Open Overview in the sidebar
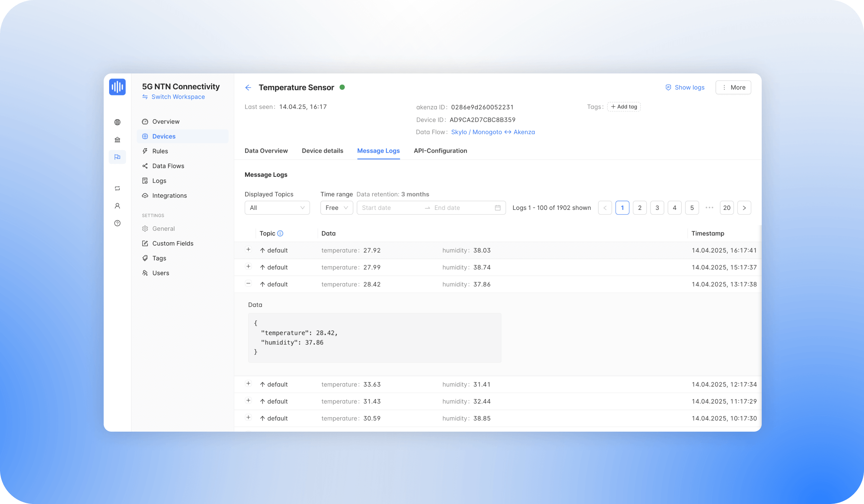 (x=183, y=122)
